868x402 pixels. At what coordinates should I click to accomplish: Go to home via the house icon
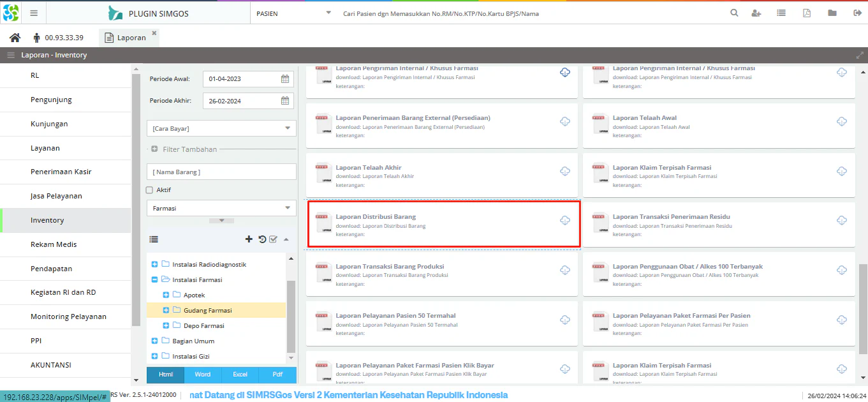point(15,38)
